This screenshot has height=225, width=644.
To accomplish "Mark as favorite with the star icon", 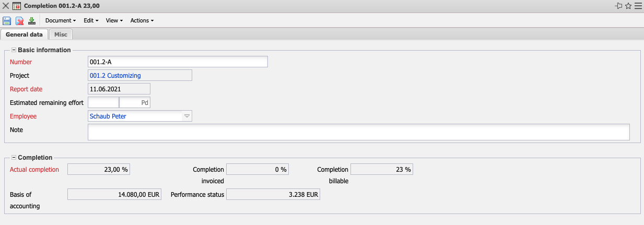I will (628, 6).
